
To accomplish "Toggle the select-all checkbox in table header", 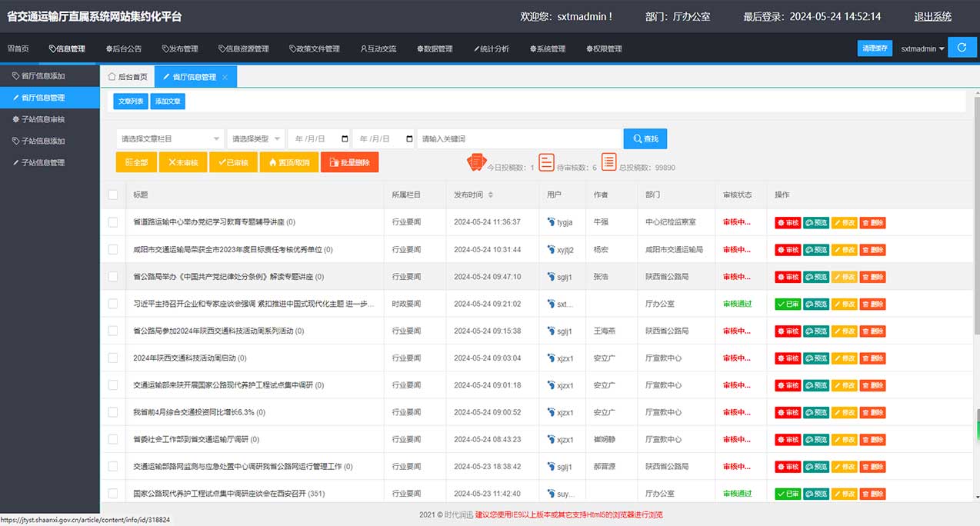I will (113, 195).
